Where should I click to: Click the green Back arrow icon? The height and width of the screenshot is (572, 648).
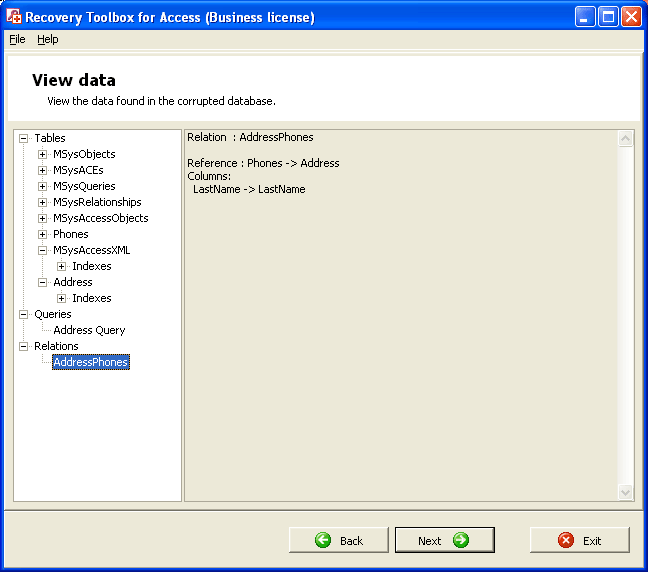(323, 540)
